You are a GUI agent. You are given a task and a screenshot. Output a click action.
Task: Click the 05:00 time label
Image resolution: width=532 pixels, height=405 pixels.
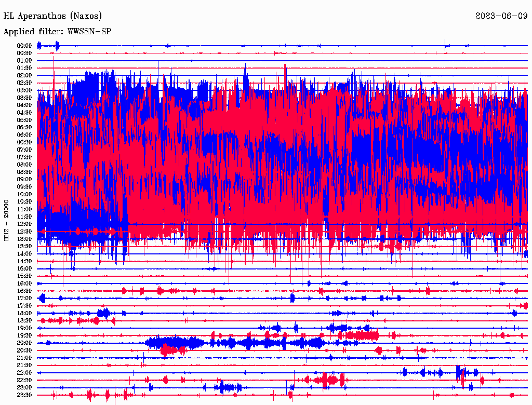pyautogui.click(x=24, y=120)
